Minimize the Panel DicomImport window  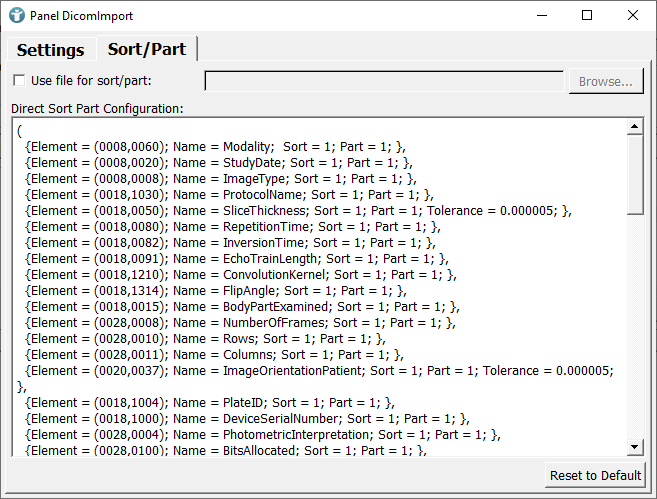[541, 15]
